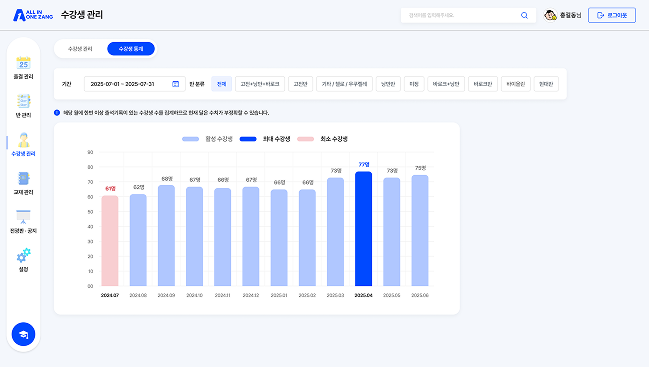Click the 73명 bar for 2025.05
Viewport: 649px width, 367px height.
(392, 232)
